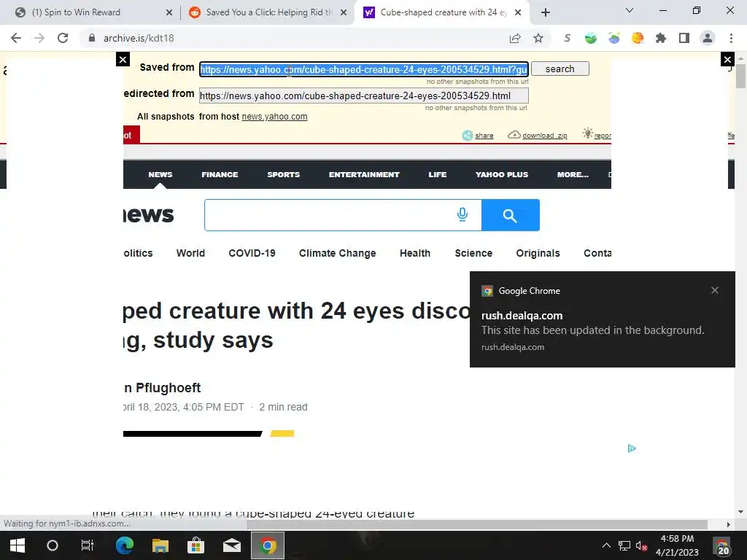The image size is (747, 560).
Task: Click the archive search button
Action: pos(560,69)
